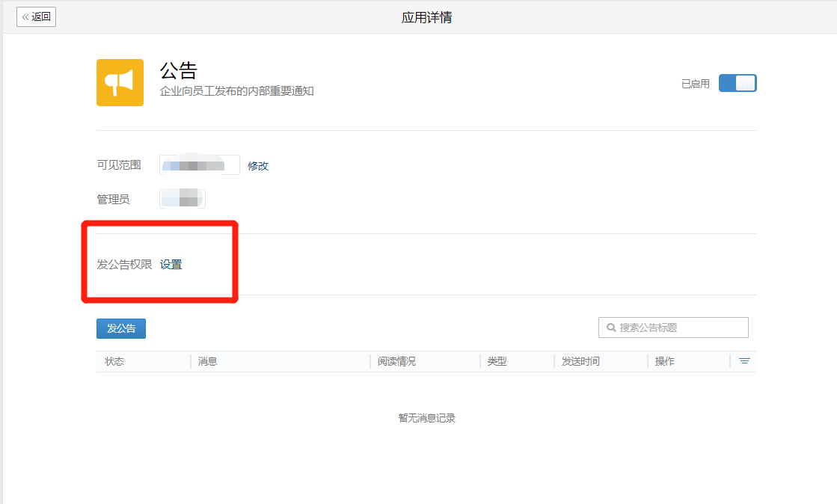Click the yellow megaphone 公告 app icon
837x504 pixels.
120,82
